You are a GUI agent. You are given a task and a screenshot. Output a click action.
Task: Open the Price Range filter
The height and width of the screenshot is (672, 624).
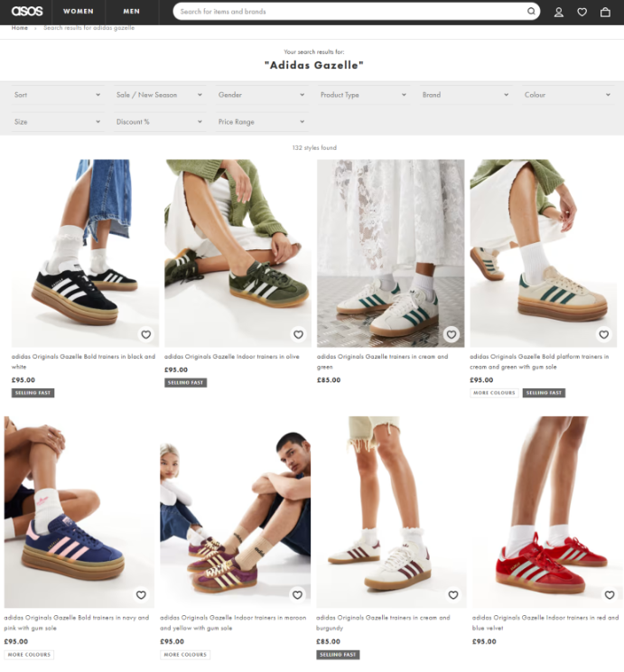pos(261,122)
